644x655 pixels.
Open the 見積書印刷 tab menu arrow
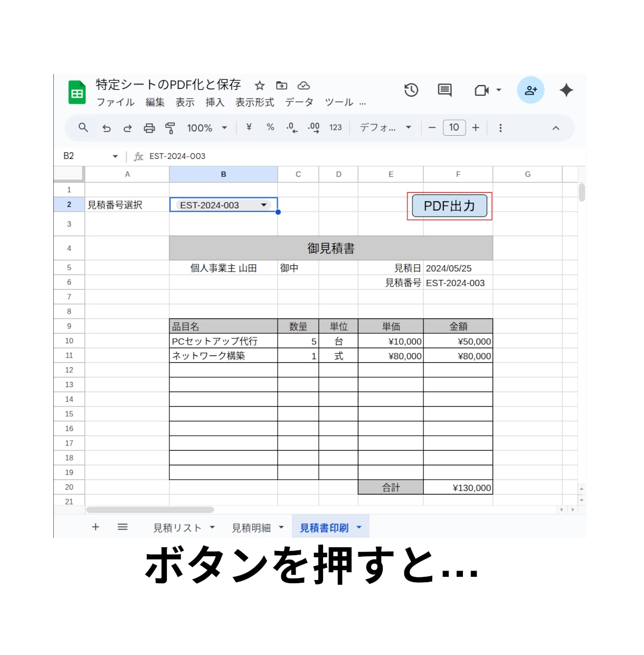click(x=359, y=527)
